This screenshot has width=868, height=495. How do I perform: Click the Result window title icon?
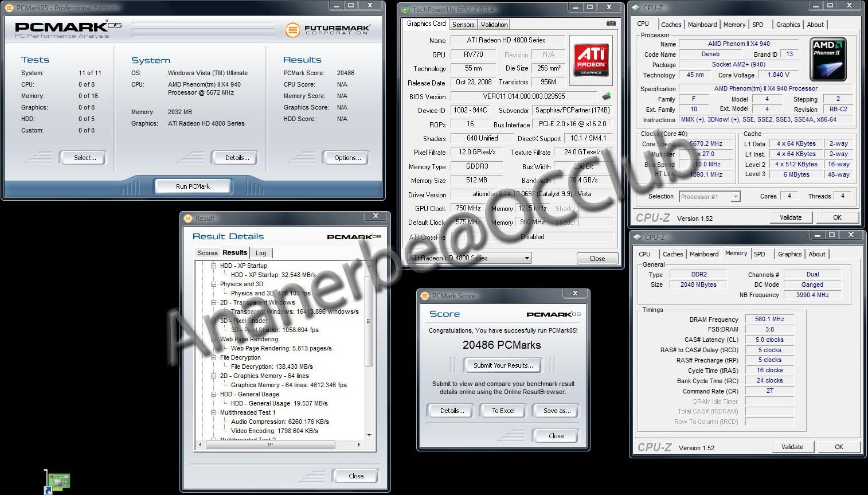click(x=187, y=218)
